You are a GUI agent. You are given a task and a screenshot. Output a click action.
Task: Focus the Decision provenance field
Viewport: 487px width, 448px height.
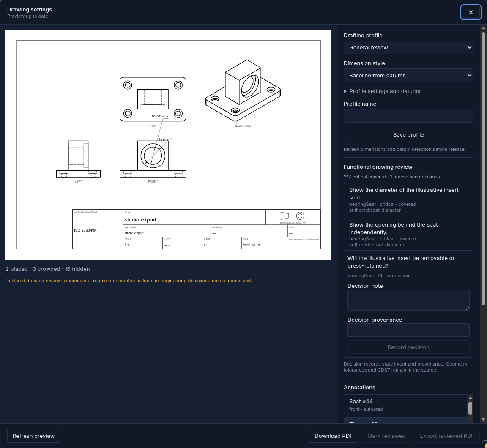(408, 330)
